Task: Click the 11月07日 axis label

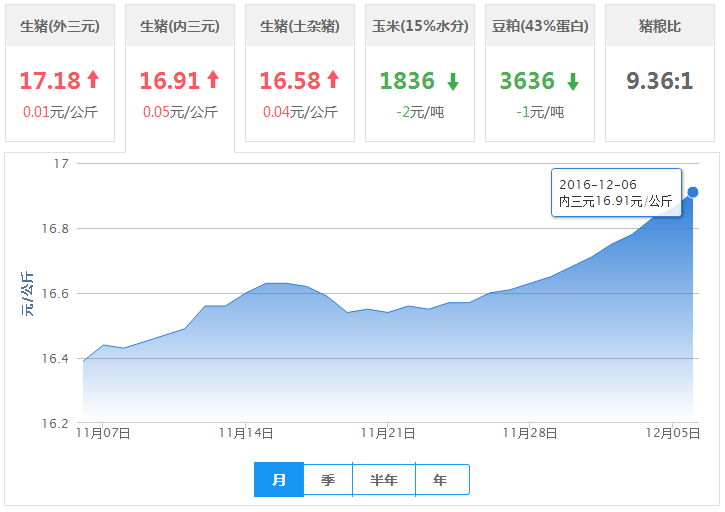Action: (104, 433)
